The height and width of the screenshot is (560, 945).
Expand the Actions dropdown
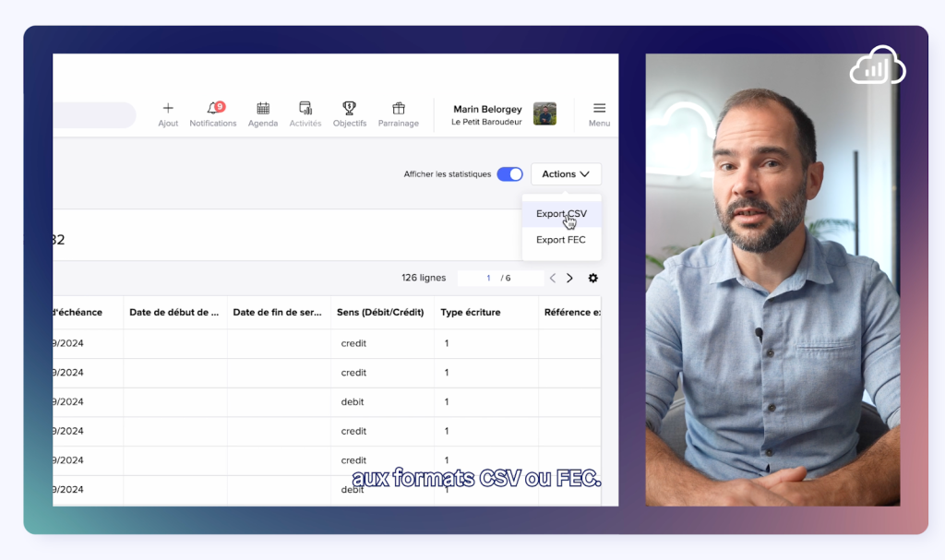(566, 174)
